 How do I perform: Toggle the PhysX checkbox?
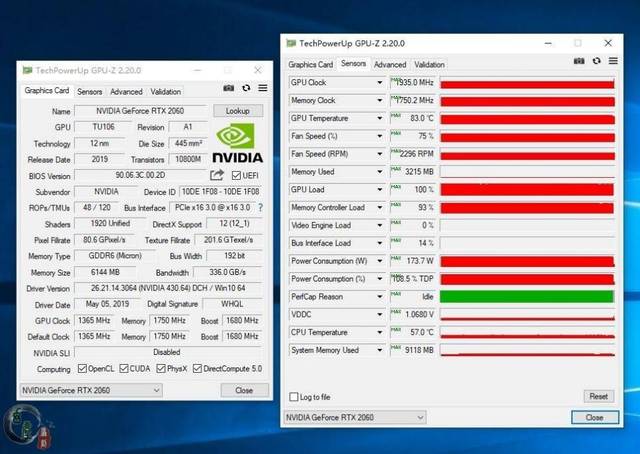161,369
